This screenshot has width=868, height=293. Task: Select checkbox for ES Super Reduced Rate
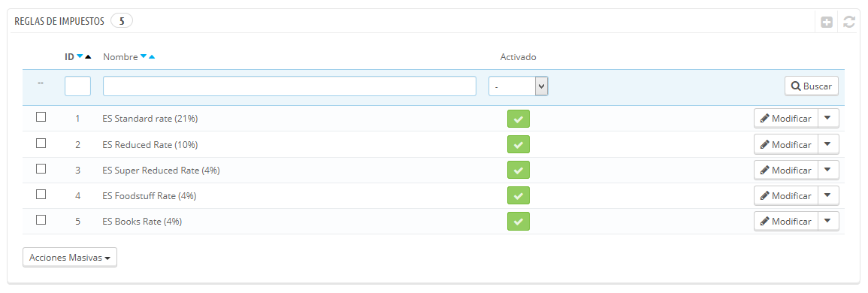coord(41,169)
